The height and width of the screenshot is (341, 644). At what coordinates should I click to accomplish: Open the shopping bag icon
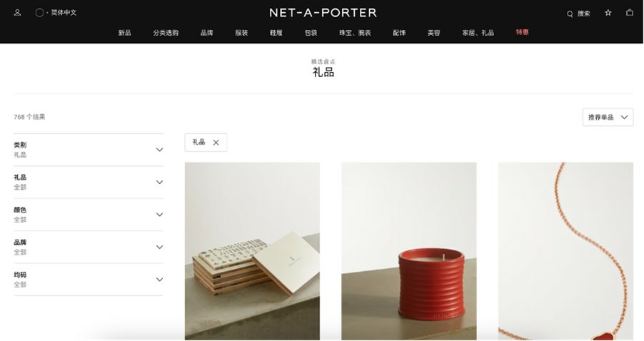pos(630,12)
